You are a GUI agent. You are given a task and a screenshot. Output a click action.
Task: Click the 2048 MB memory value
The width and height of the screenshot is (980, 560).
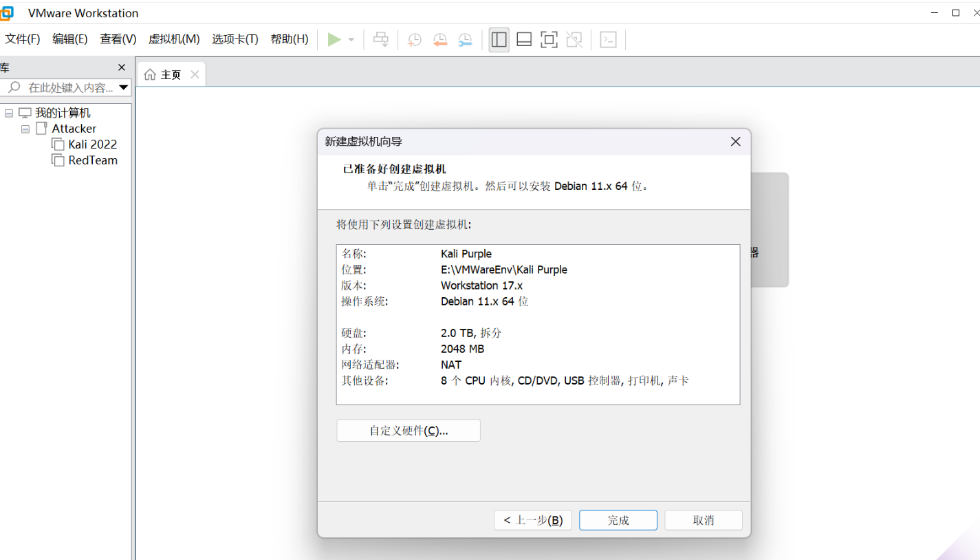coord(462,349)
